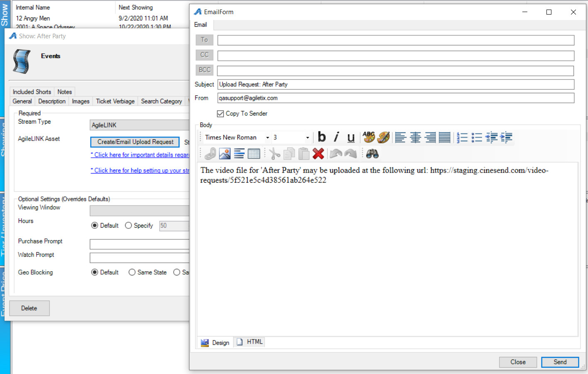The image size is (588, 374).
Task: Open find with binoculars icon
Action: [x=372, y=154]
